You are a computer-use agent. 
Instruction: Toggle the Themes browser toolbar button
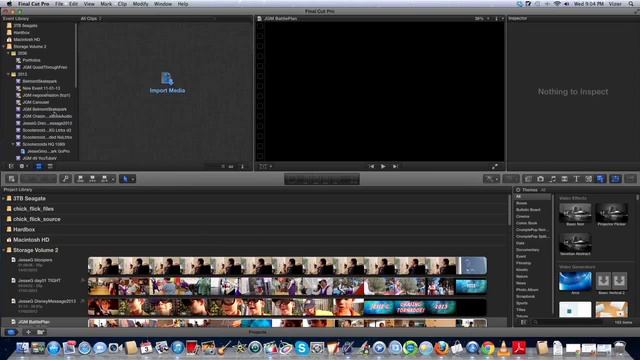[x=600, y=179]
